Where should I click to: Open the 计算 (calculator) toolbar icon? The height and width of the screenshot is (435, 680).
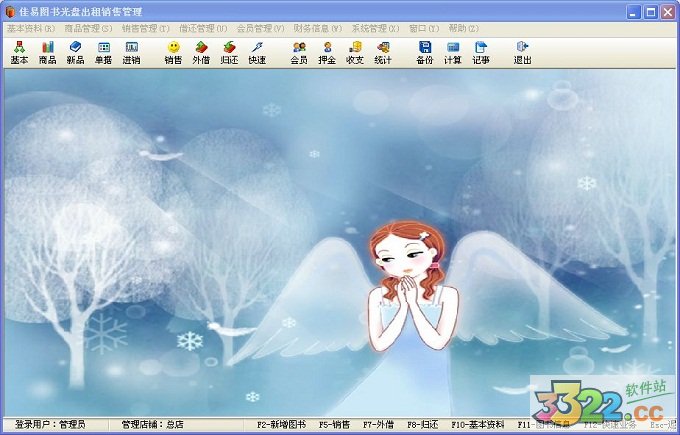coord(452,52)
